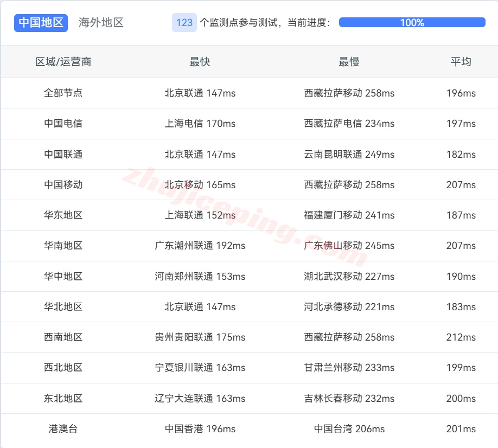Switch to the 海外地区 tab

click(x=101, y=23)
